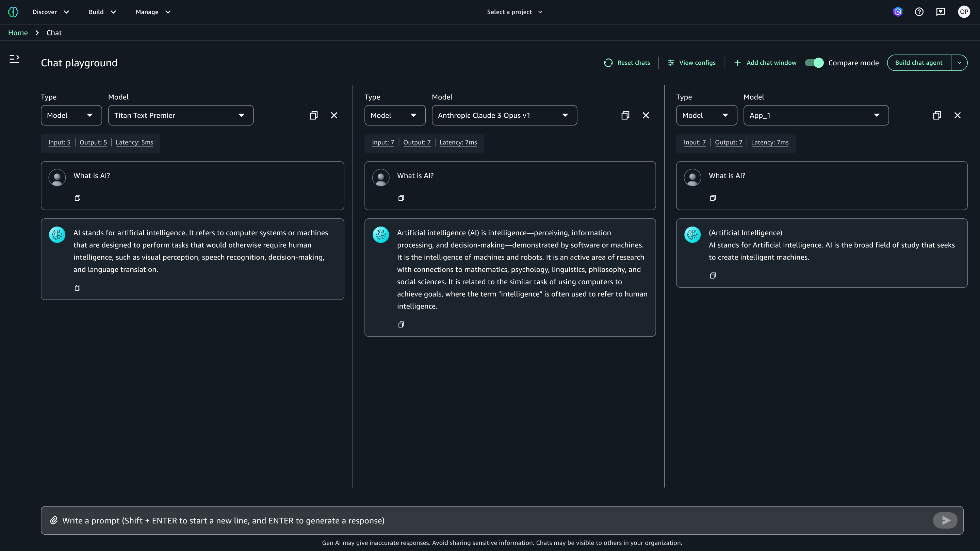Navigate to Home via breadcrumb
The image size is (980, 551).
(18, 33)
